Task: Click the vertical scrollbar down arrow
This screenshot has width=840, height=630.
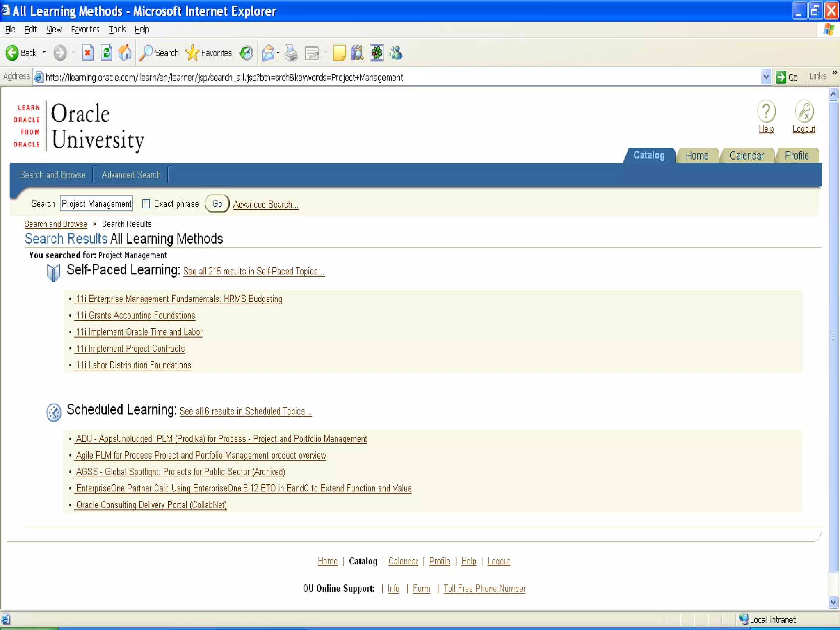Action: pyautogui.click(x=833, y=603)
